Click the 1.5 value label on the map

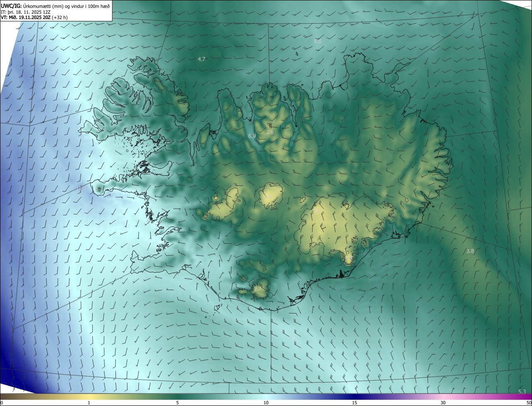tap(268, 196)
